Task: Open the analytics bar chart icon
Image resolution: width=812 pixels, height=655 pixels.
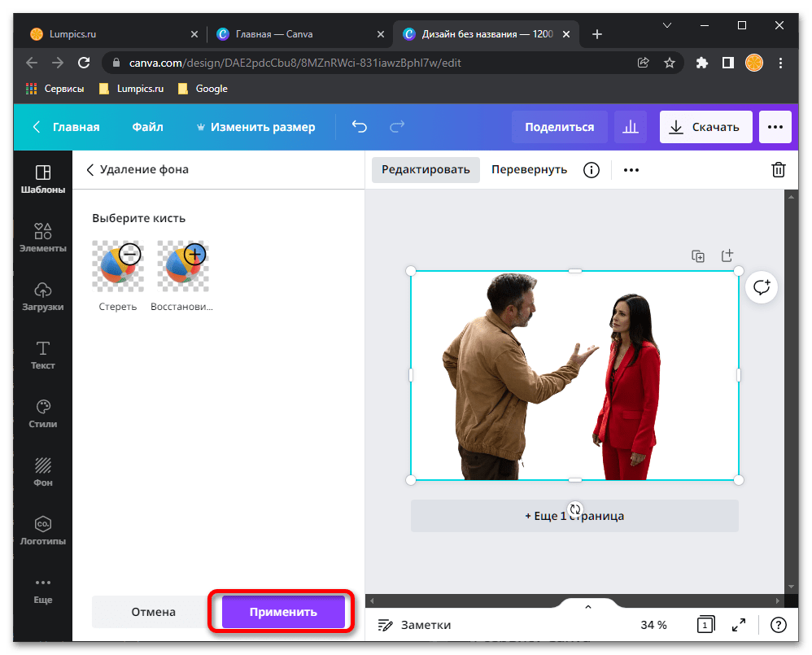Action: click(630, 127)
